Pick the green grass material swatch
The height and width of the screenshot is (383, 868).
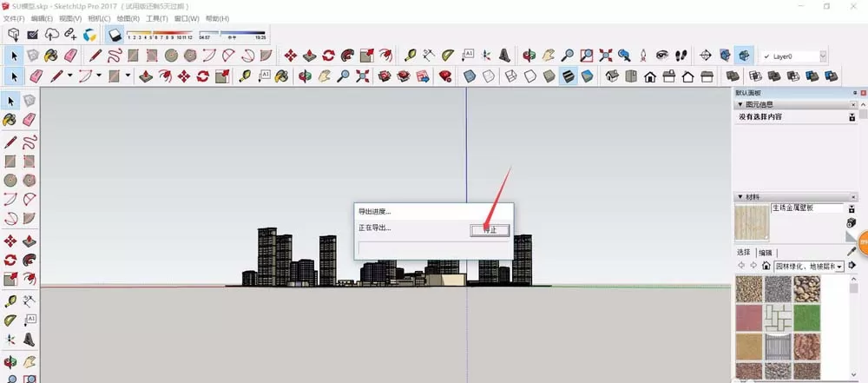coord(807,318)
